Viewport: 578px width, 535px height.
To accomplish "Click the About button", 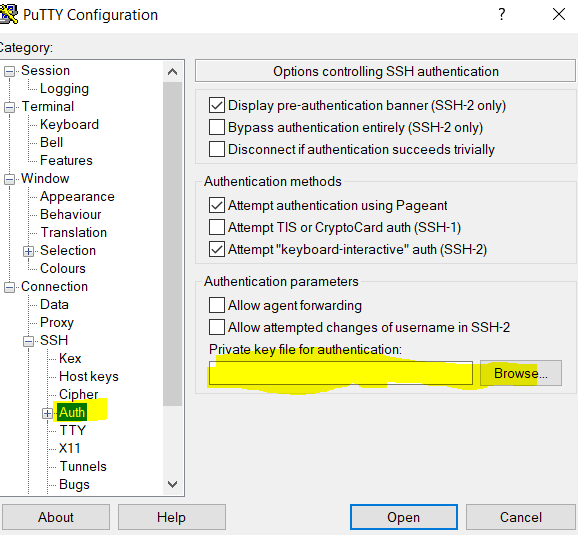I will [x=56, y=517].
